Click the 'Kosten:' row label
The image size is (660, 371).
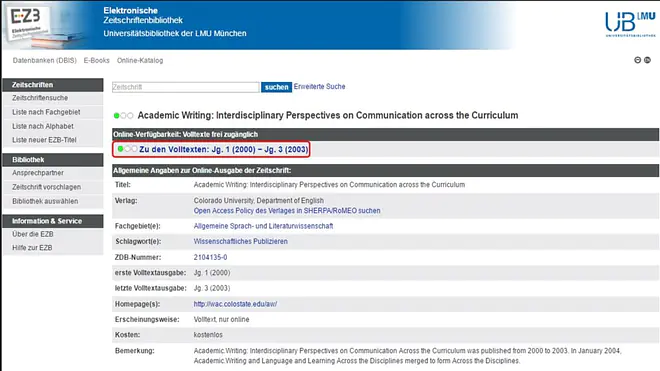128,335
